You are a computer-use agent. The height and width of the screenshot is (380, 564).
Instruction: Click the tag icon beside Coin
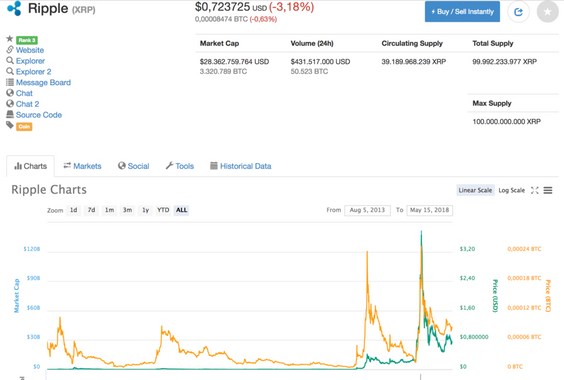pos(10,125)
